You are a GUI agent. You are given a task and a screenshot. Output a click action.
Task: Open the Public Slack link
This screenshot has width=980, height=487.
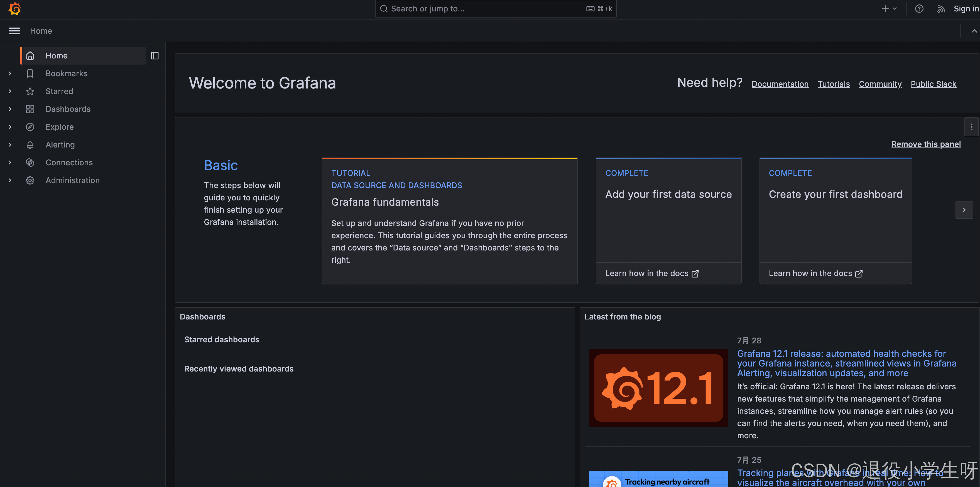(x=933, y=84)
